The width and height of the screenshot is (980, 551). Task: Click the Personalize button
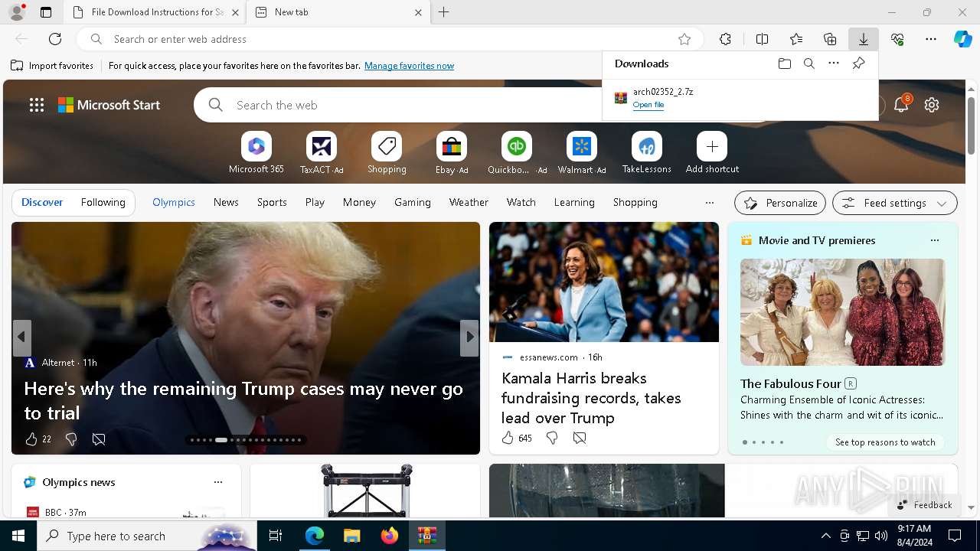click(780, 203)
